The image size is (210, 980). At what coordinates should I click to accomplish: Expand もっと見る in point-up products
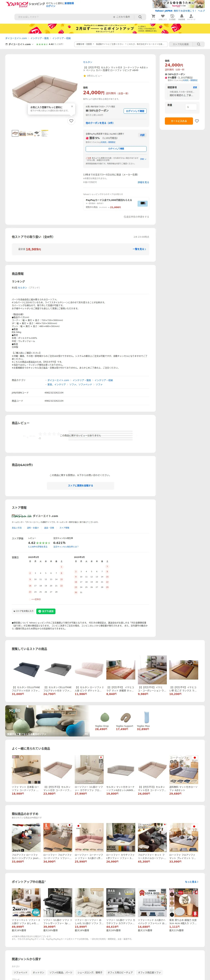(x=191, y=882)
